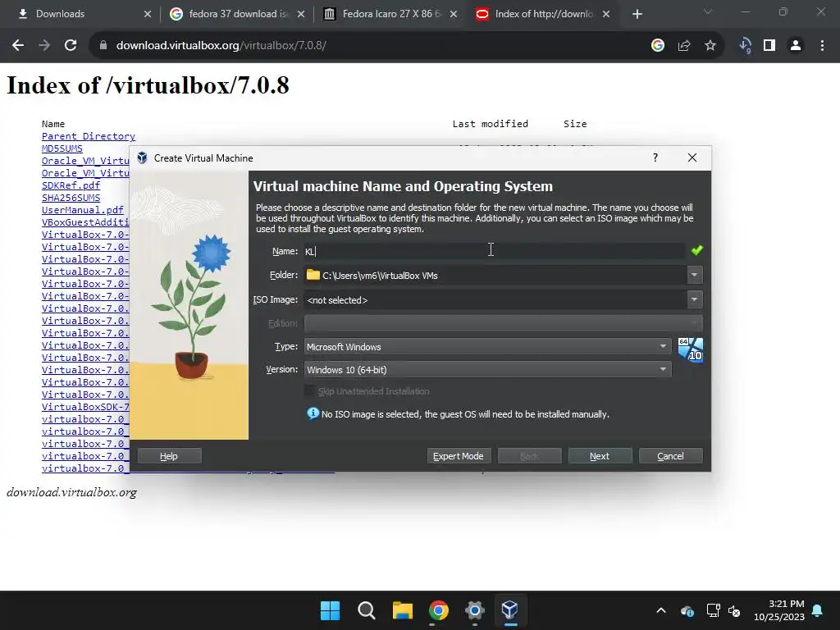Click the padlock site info icon
Viewport: 840px width, 630px height.
pyautogui.click(x=103, y=46)
